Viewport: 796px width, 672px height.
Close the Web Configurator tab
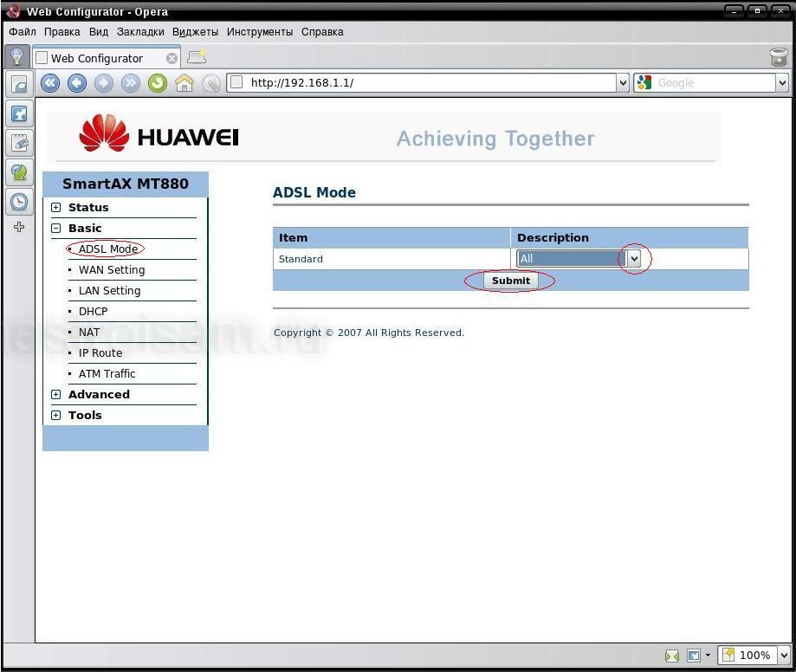[171, 58]
